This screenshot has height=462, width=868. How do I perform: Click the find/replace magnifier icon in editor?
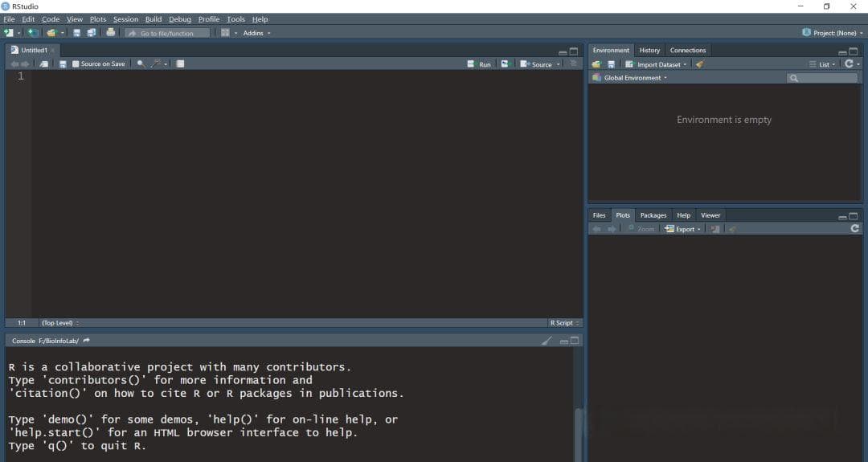[141, 63]
